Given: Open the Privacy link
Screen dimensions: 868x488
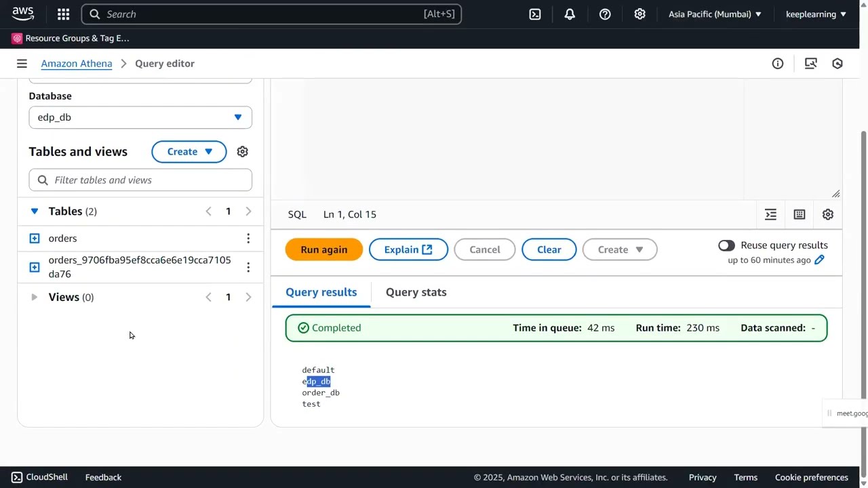Looking at the screenshot, I should [x=703, y=477].
